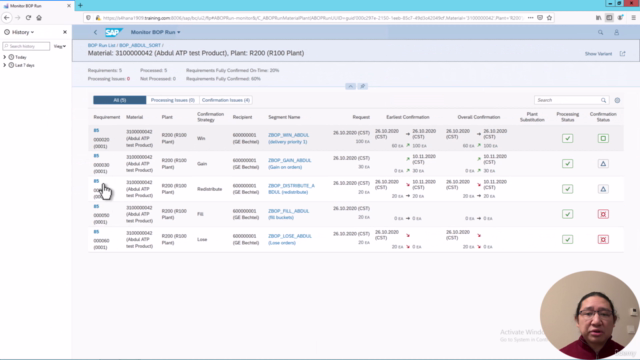Pin the header with the pin button
This screenshot has height=360, width=640.
coord(362,86)
